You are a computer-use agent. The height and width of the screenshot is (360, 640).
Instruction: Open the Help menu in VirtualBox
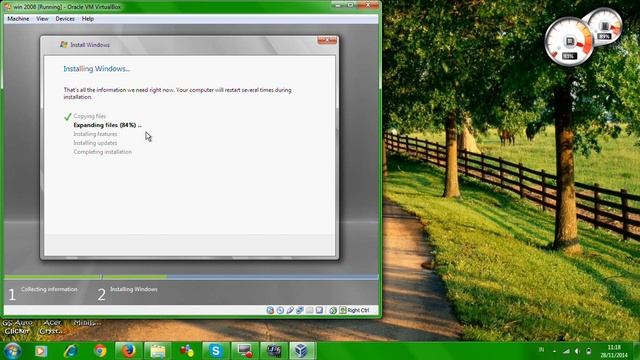coord(88,19)
